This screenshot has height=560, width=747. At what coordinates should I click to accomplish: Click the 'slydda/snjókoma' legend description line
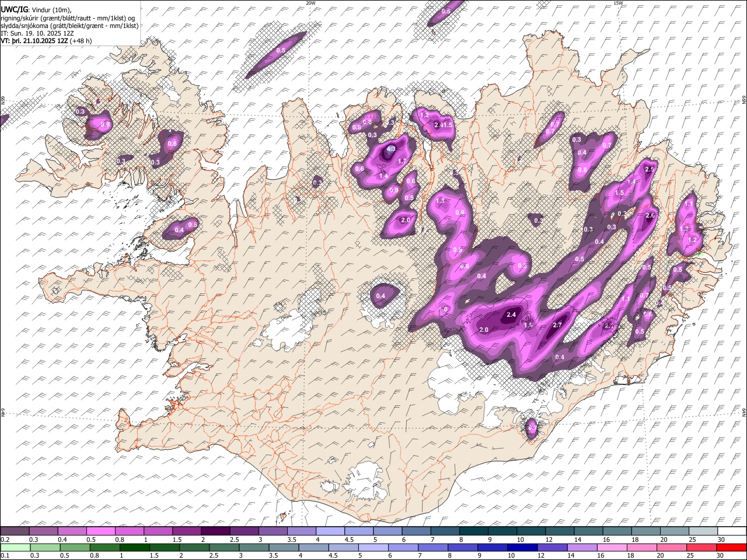(x=70, y=26)
